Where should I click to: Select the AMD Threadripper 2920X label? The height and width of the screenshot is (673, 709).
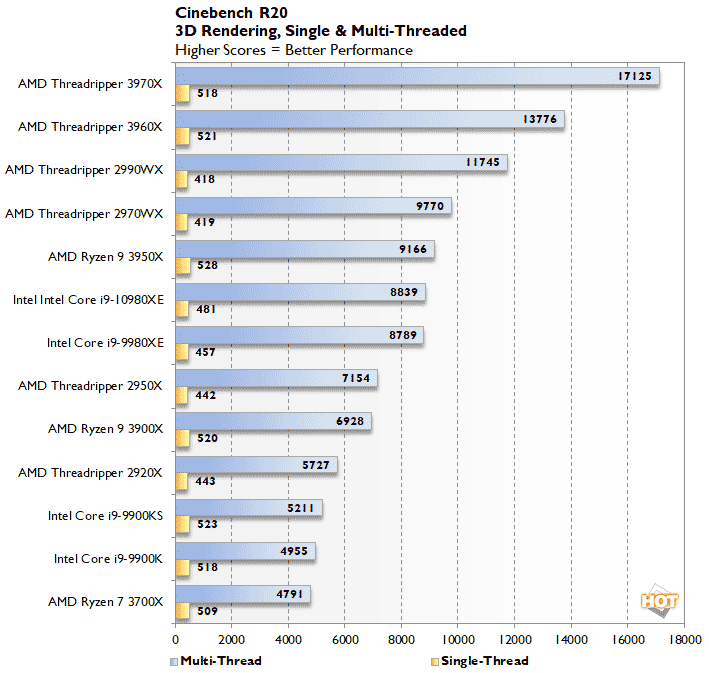point(90,473)
